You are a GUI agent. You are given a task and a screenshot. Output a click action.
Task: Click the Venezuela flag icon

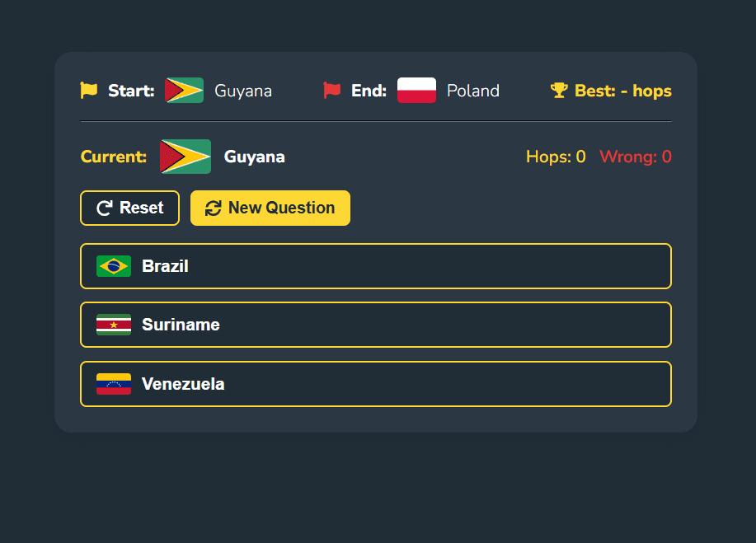pos(114,383)
